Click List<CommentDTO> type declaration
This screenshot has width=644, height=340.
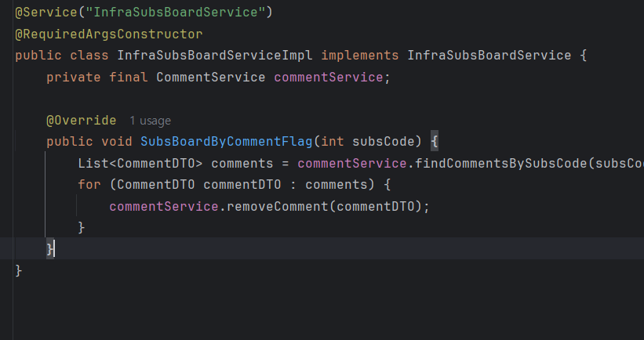(x=140, y=163)
